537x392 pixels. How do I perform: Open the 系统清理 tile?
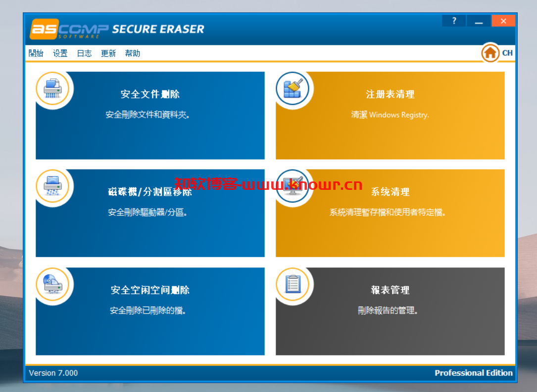point(390,213)
